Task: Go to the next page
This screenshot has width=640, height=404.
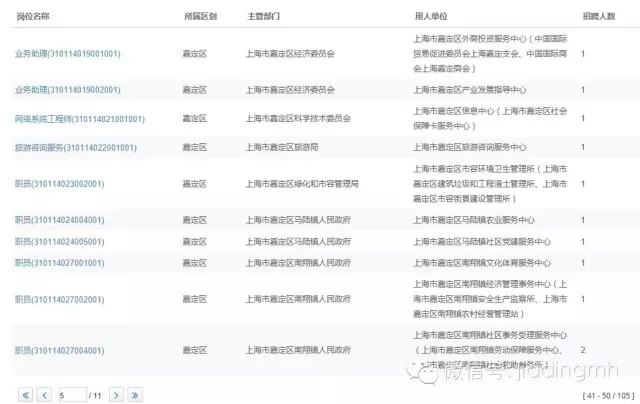Action: pyautogui.click(x=116, y=395)
